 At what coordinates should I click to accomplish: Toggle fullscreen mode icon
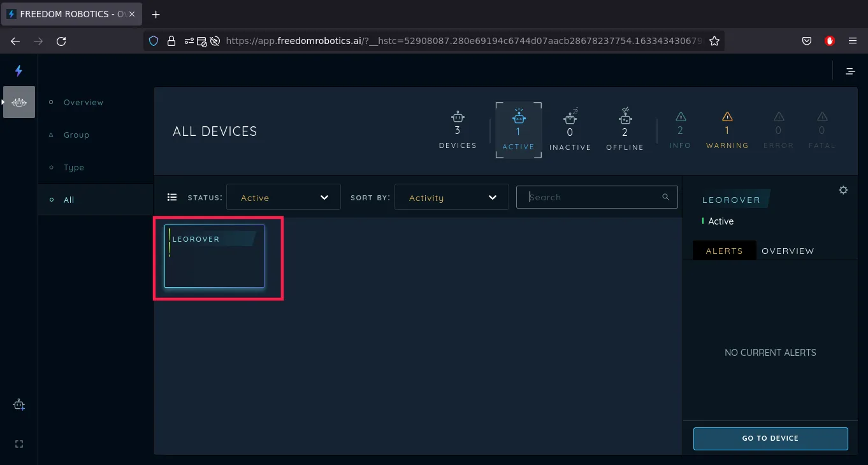[18, 444]
